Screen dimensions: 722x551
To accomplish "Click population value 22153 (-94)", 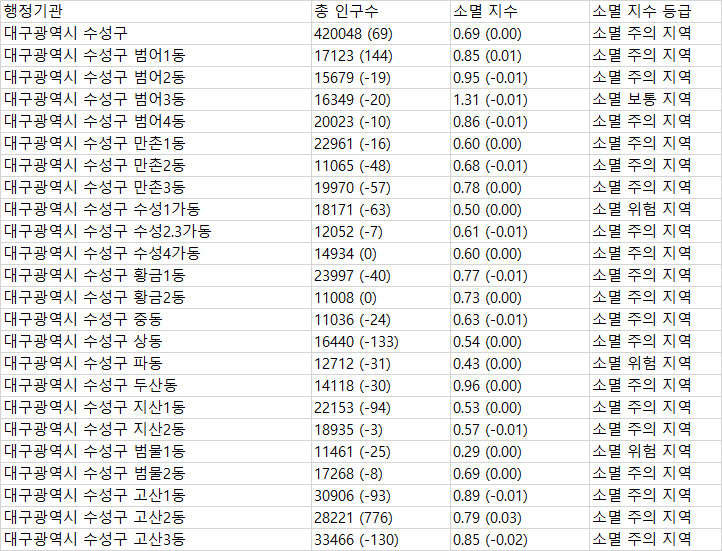I will click(352, 408).
